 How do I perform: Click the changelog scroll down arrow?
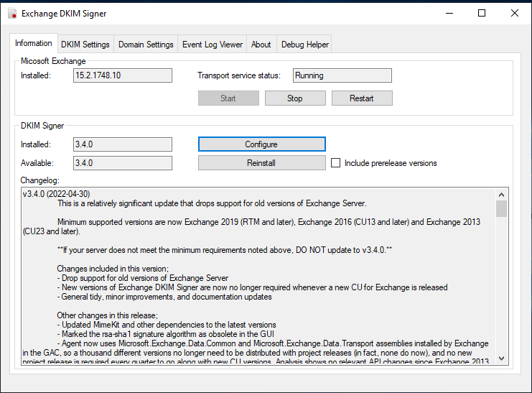pos(501,359)
